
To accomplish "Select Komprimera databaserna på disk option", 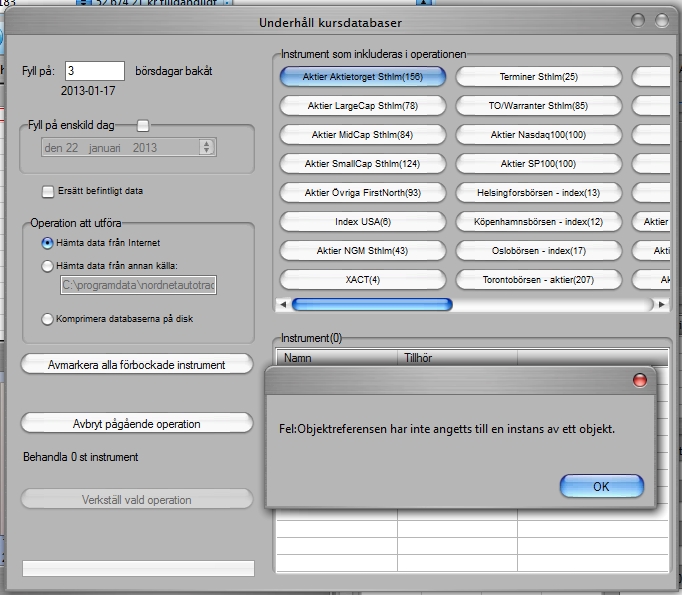I will click(47, 319).
